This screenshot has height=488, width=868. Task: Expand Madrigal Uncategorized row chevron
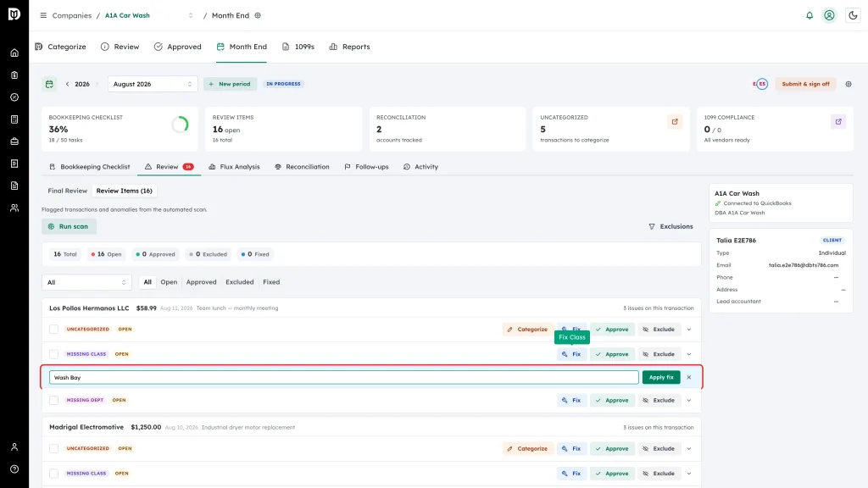click(x=688, y=449)
